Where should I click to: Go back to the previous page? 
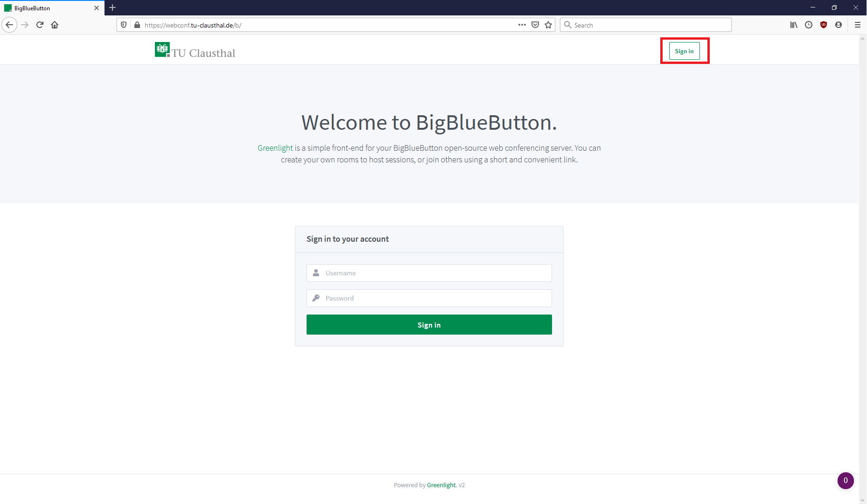[9, 25]
